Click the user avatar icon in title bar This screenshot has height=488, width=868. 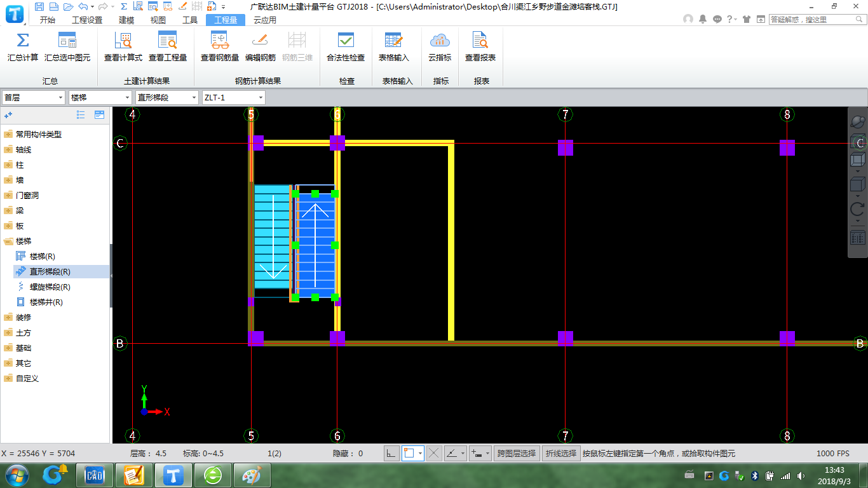pos(688,19)
